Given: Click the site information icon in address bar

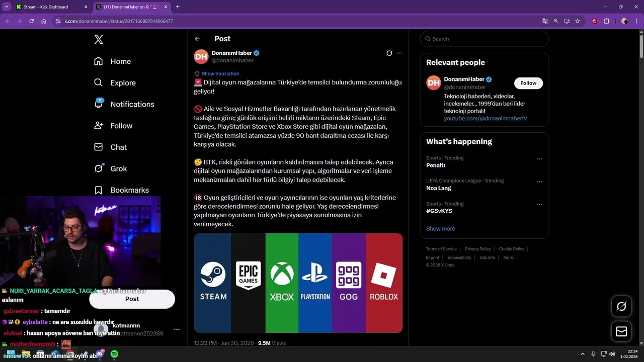Looking at the screenshot, I should point(58,21).
